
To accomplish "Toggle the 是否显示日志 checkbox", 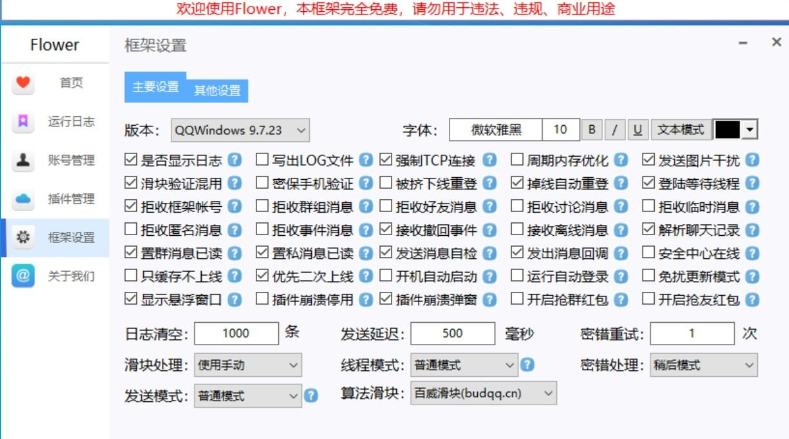I will coord(131,160).
